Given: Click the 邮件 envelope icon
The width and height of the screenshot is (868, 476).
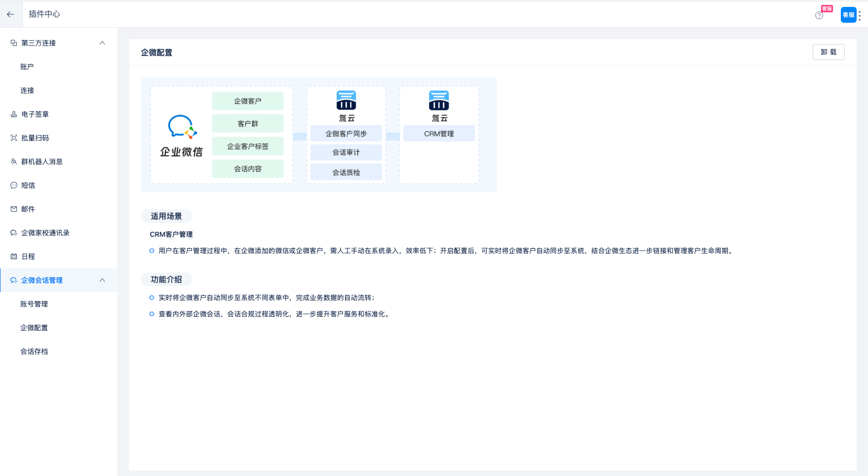Looking at the screenshot, I should coord(14,209).
